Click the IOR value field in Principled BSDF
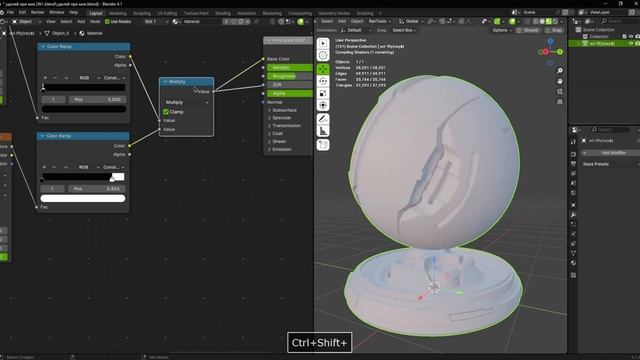Viewport: 640px width, 360px height. (290, 85)
